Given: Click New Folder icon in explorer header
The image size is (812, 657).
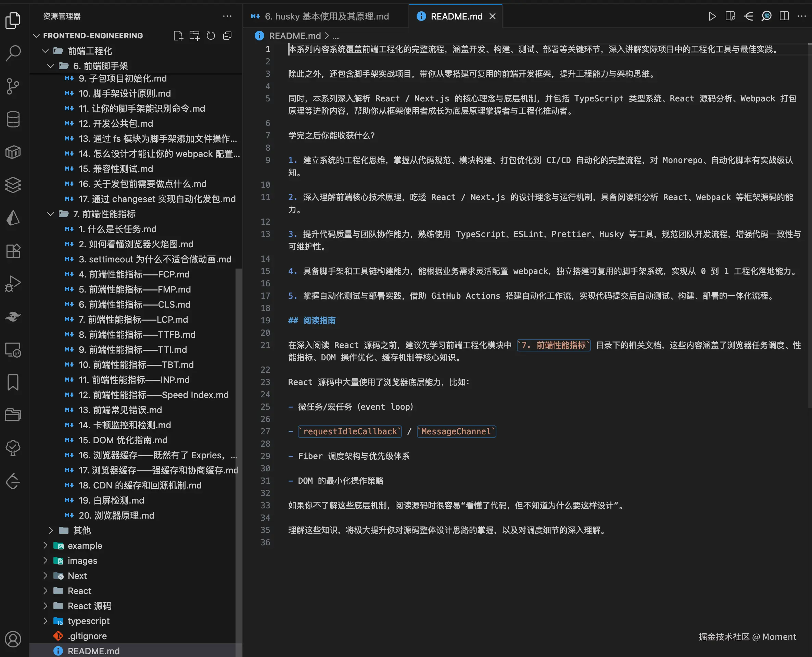Looking at the screenshot, I should point(194,36).
